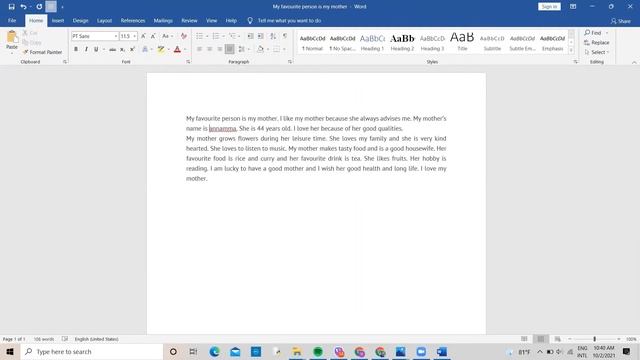Apply text effects with the glowing A icon
This screenshot has height=360, width=640.
point(145,49)
